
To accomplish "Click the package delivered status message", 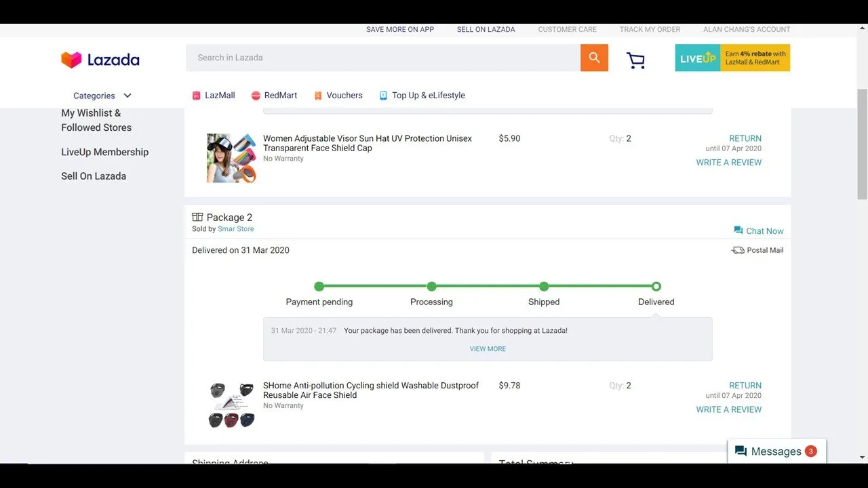I will click(x=456, y=331).
